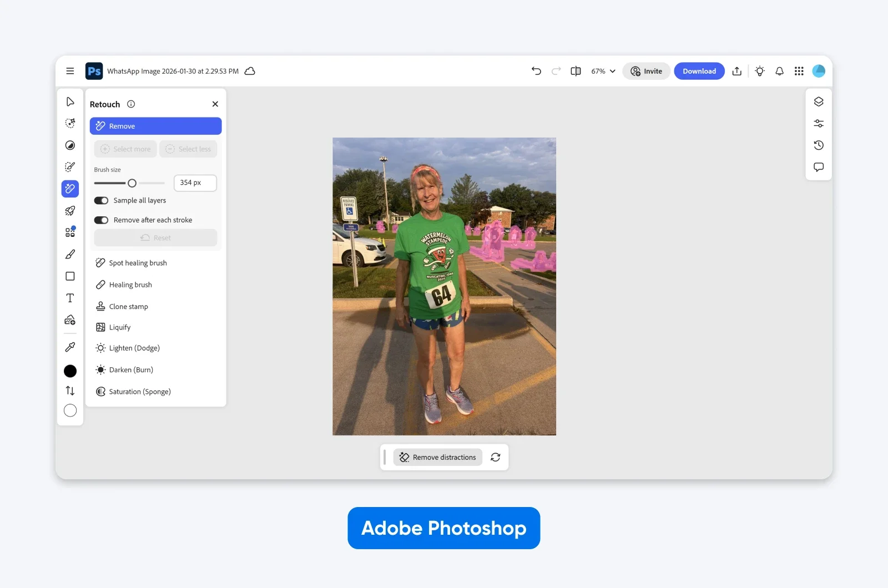
Task: Toggle the Remove distractions option
Action: click(x=437, y=457)
